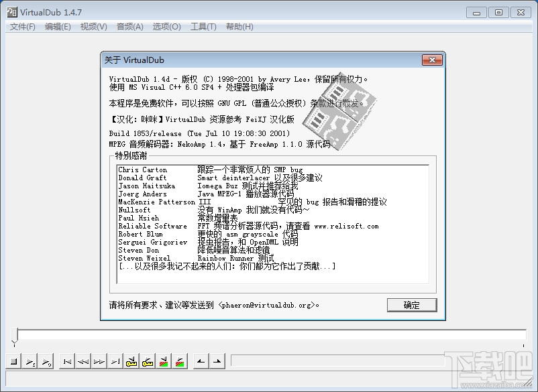Click the timeline position slider handle
538x392 pixels.
click(x=14, y=335)
